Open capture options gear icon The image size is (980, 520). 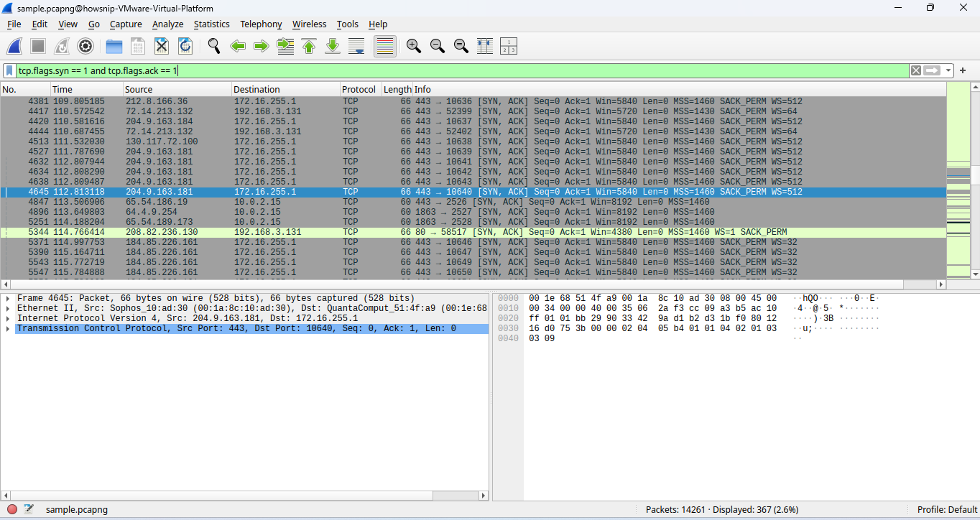(x=85, y=46)
